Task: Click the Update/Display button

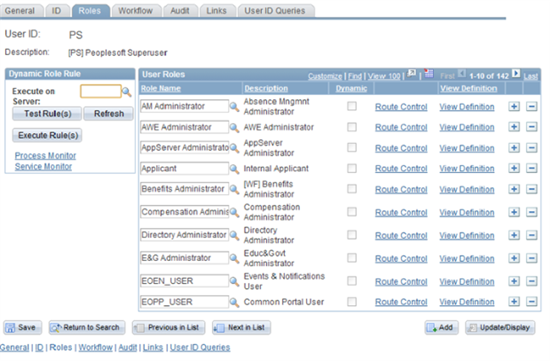Action: click(500, 328)
